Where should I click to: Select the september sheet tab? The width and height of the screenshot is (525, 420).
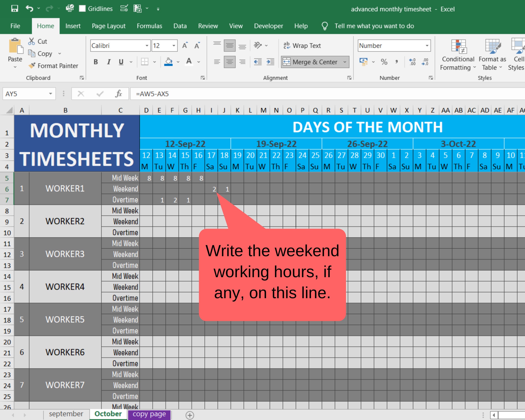[x=66, y=413]
